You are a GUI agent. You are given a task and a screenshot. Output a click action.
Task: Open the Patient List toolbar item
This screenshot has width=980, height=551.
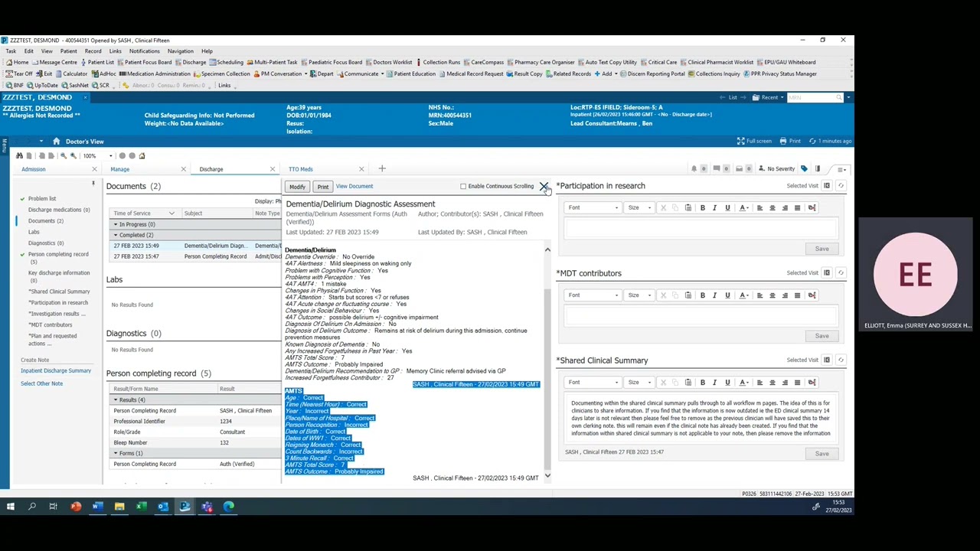(x=96, y=62)
